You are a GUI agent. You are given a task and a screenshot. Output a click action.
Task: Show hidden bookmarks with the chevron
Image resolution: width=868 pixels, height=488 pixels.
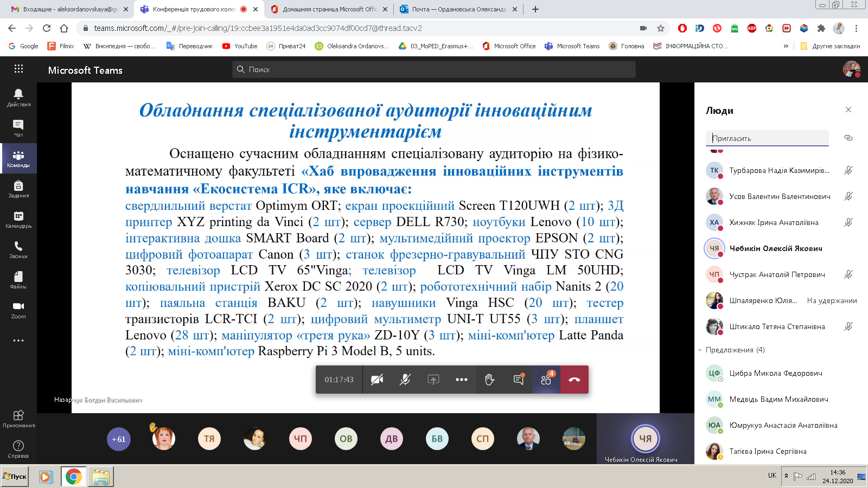786,46
